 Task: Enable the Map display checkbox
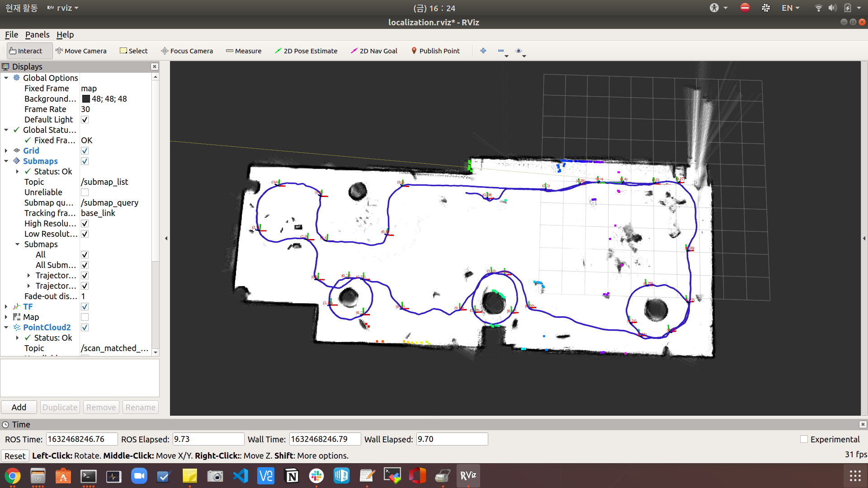pos(85,317)
